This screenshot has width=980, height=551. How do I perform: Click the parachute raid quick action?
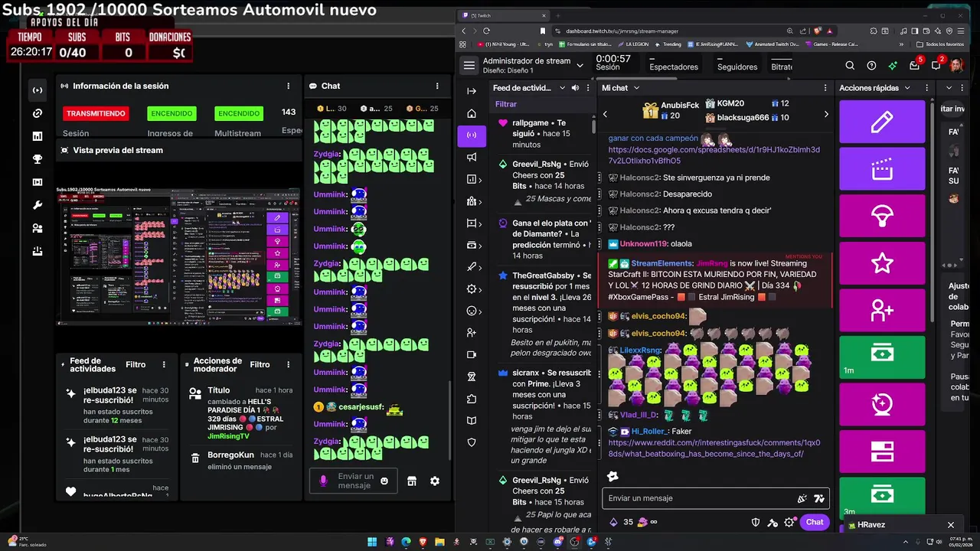click(x=882, y=217)
